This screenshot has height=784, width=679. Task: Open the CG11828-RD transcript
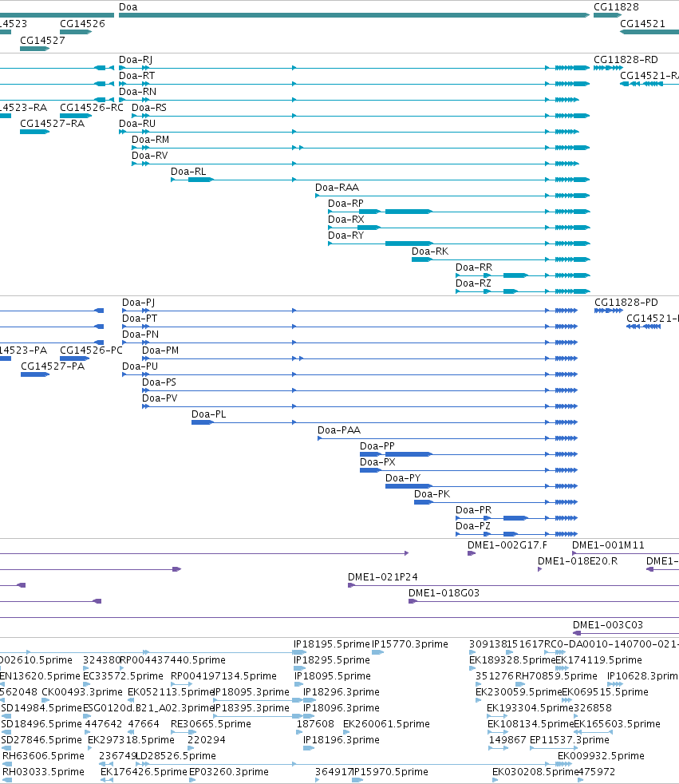[x=626, y=60]
